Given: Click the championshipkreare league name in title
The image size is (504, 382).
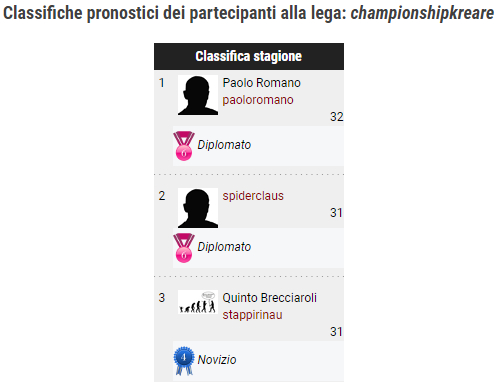Looking at the screenshot, I should (x=422, y=13).
